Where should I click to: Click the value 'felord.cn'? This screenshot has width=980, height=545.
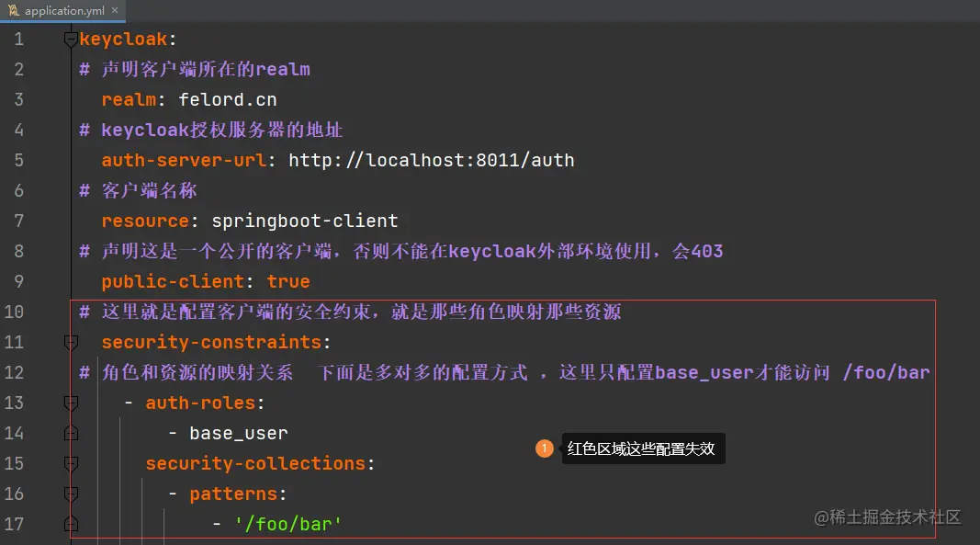[228, 99]
